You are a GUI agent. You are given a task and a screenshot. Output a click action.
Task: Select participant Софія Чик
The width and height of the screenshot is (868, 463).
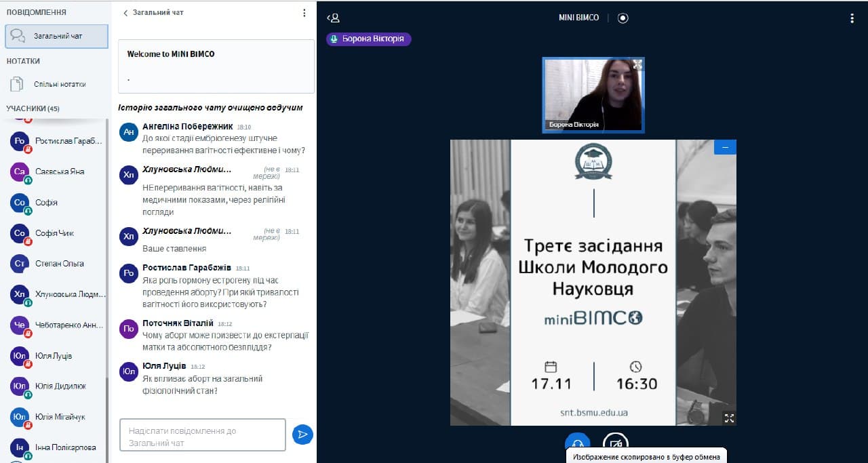(x=57, y=233)
